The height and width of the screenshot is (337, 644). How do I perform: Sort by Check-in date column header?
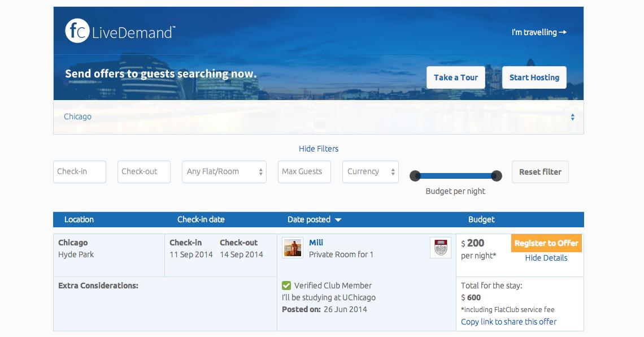[x=201, y=219]
